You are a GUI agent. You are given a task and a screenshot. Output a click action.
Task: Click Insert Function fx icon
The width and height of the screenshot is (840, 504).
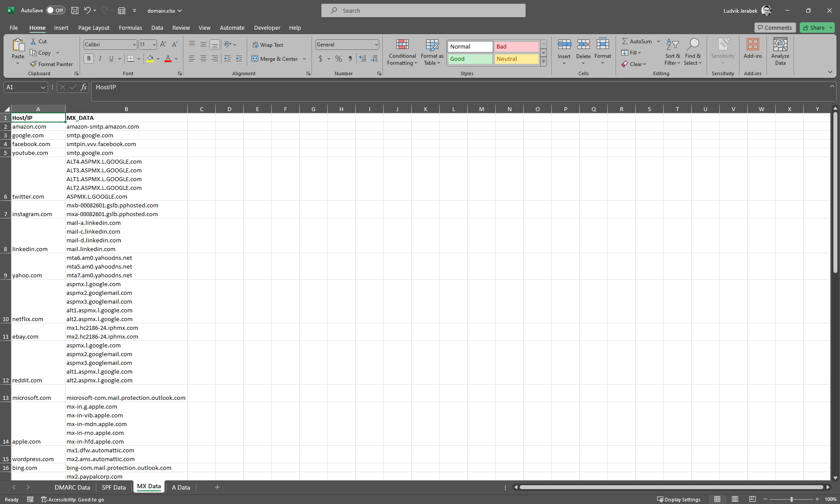(x=84, y=87)
